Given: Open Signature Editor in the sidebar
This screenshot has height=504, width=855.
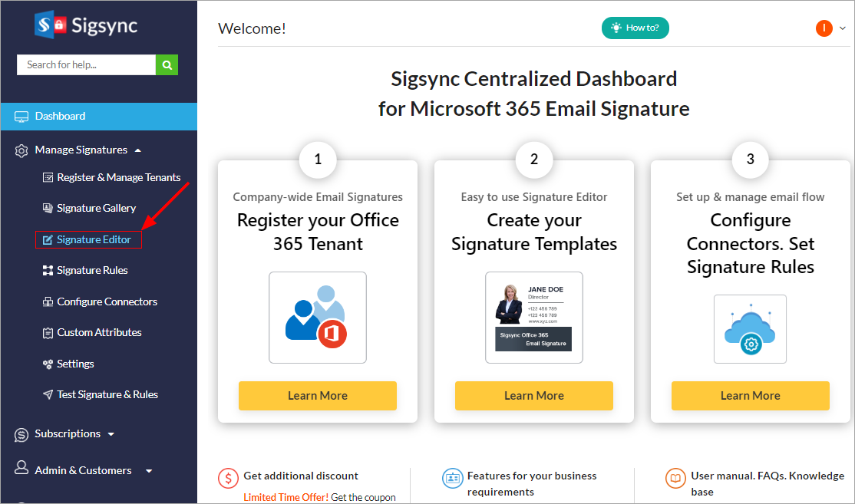Looking at the screenshot, I should point(94,240).
